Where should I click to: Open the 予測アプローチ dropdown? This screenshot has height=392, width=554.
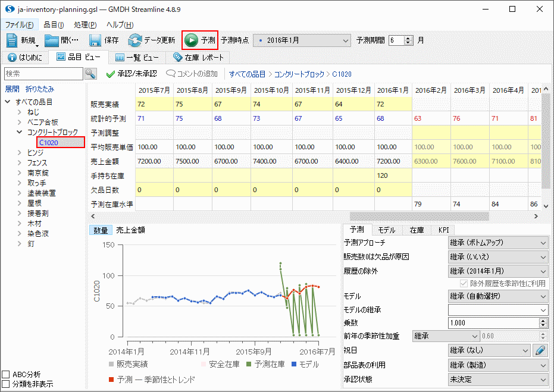point(497,243)
